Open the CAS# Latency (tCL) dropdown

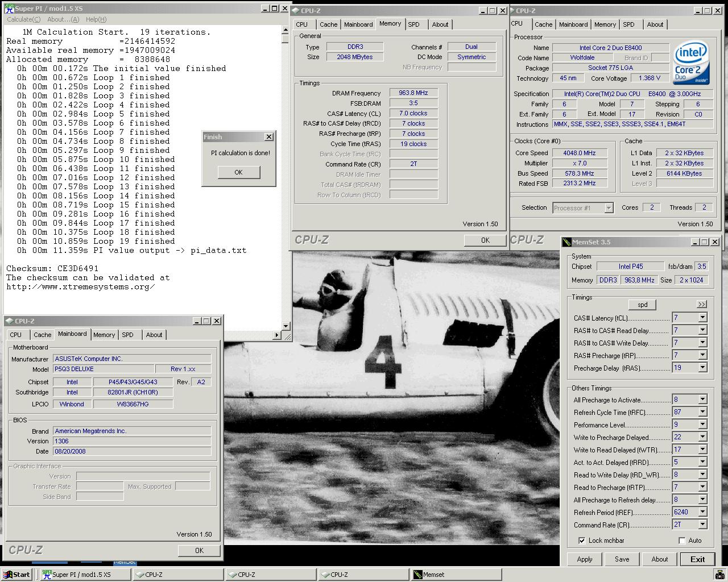702,318
